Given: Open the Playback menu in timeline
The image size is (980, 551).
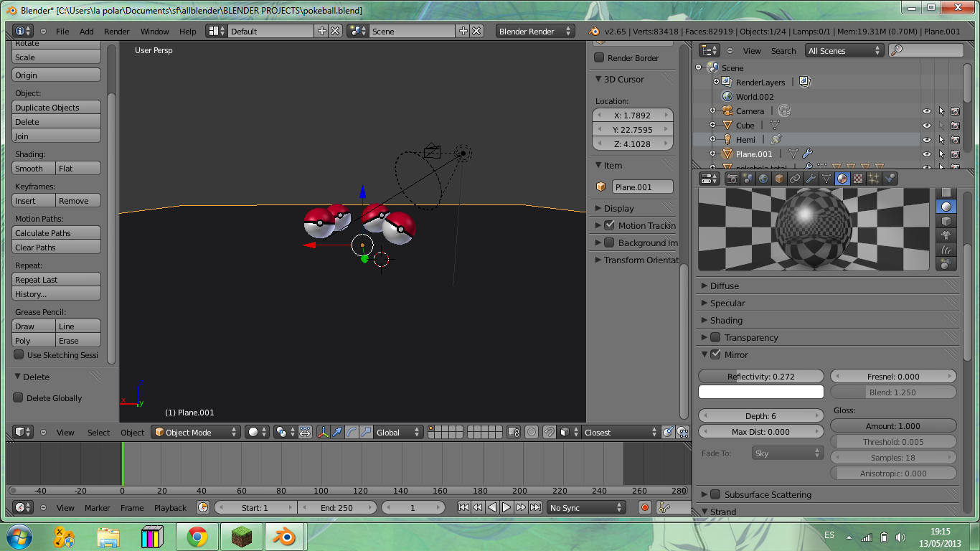Looking at the screenshot, I should [170, 507].
